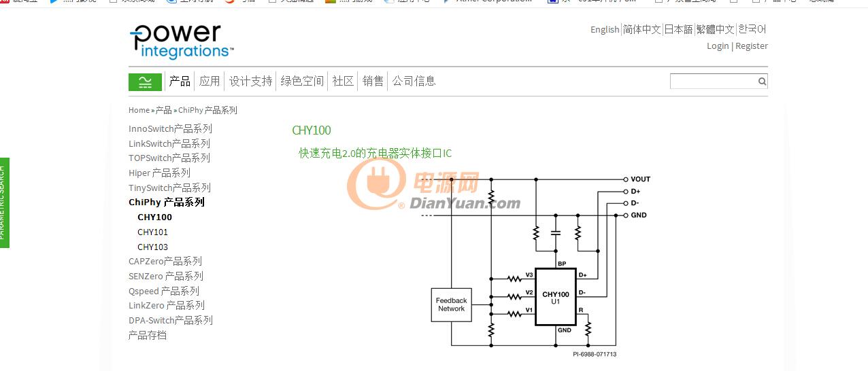
Task: Open the 社区 navigation menu
Action: (x=343, y=82)
